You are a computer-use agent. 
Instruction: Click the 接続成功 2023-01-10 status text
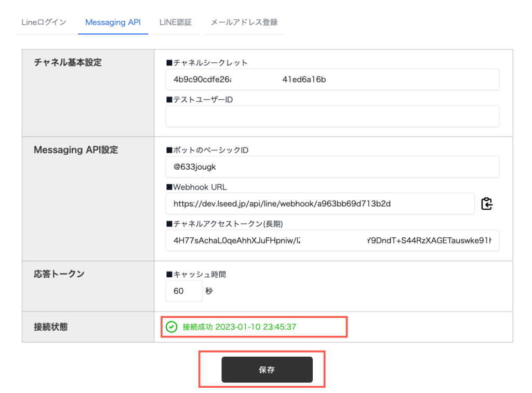(x=240, y=327)
